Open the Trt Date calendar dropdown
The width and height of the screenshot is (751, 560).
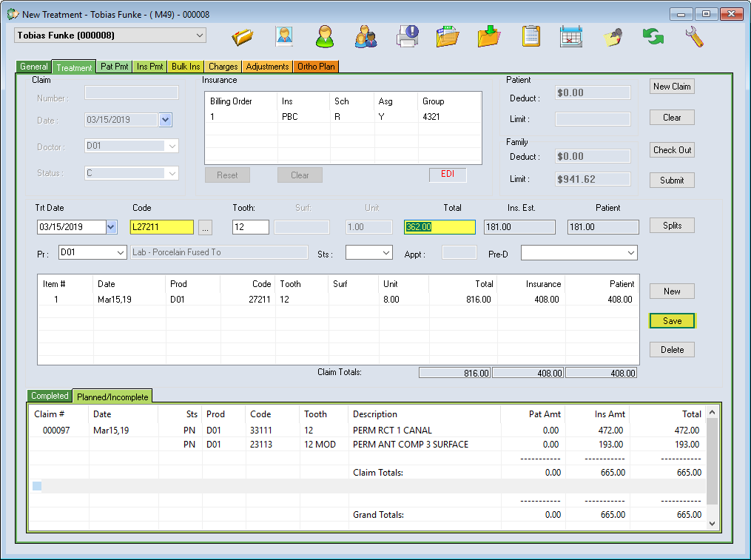click(112, 228)
